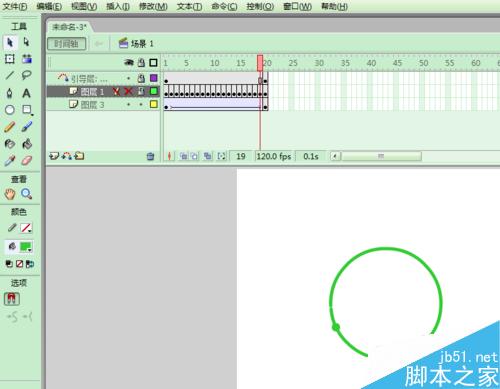Select the Zoom magnifier tool
The height and width of the screenshot is (389, 500).
(26, 194)
